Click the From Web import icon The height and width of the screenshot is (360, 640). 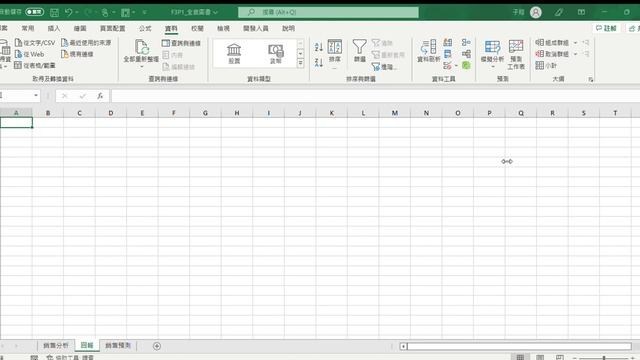tap(18, 54)
